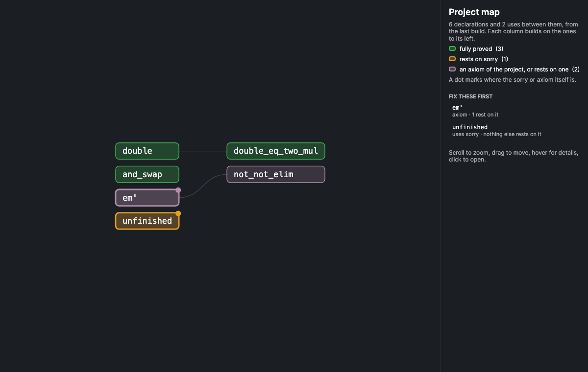Image resolution: width=588 pixels, height=372 pixels.
Task: Toggle the fully proved legend entry
Action: click(x=476, y=49)
